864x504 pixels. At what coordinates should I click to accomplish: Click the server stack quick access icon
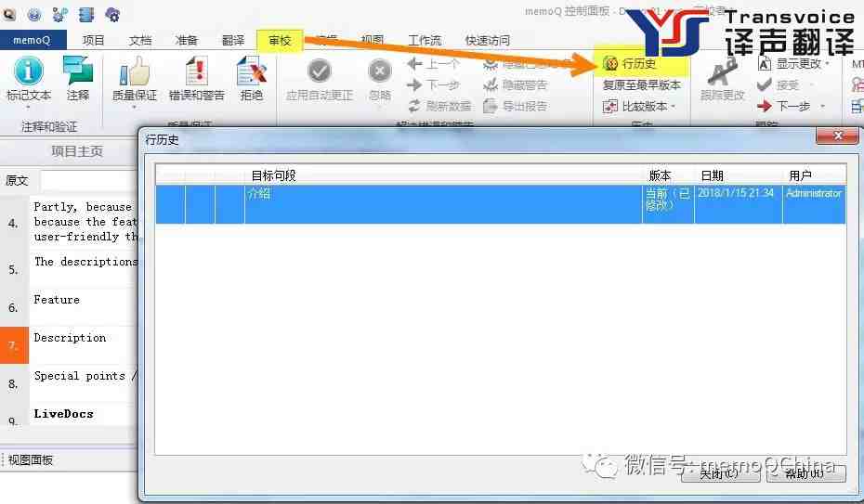(x=86, y=14)
